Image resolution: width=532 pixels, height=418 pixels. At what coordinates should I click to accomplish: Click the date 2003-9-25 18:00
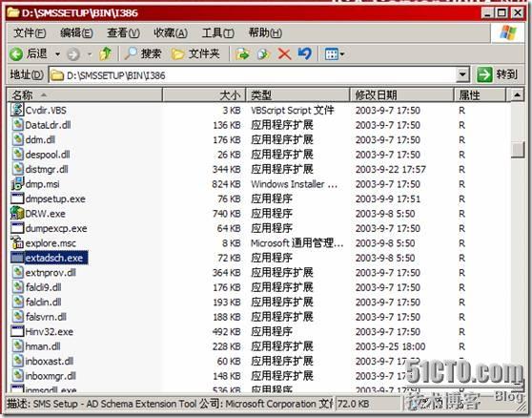point(391,346)
